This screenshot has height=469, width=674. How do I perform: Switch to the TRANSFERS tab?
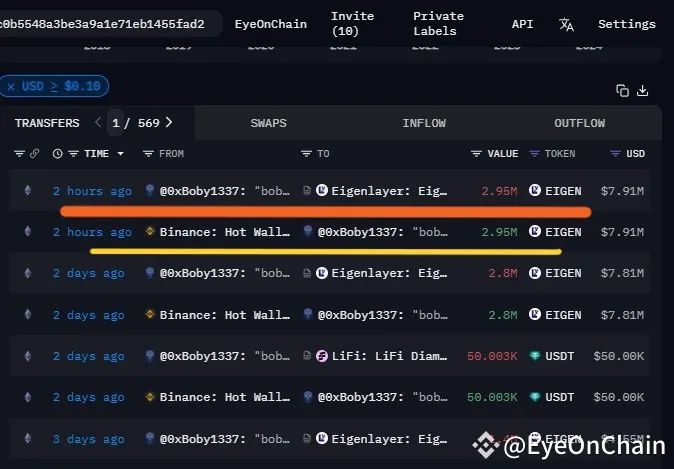pyautogui.click(x=47, y=123)
